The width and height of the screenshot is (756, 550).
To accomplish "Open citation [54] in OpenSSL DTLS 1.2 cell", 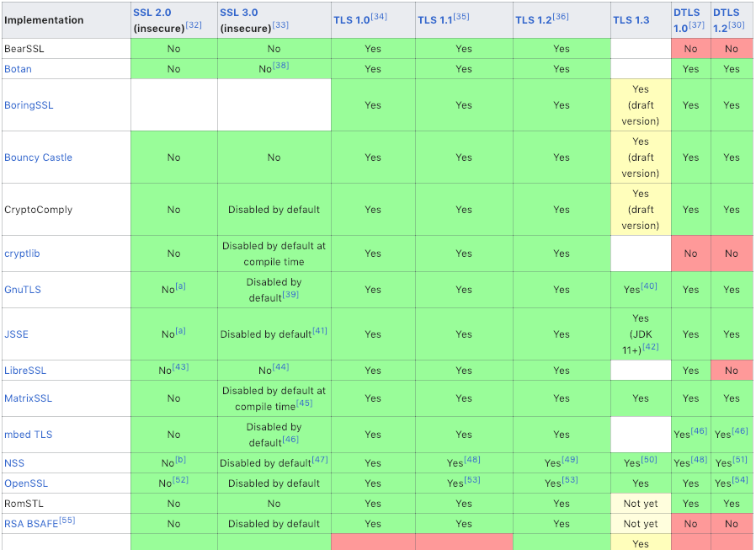I will click(740, 479).
